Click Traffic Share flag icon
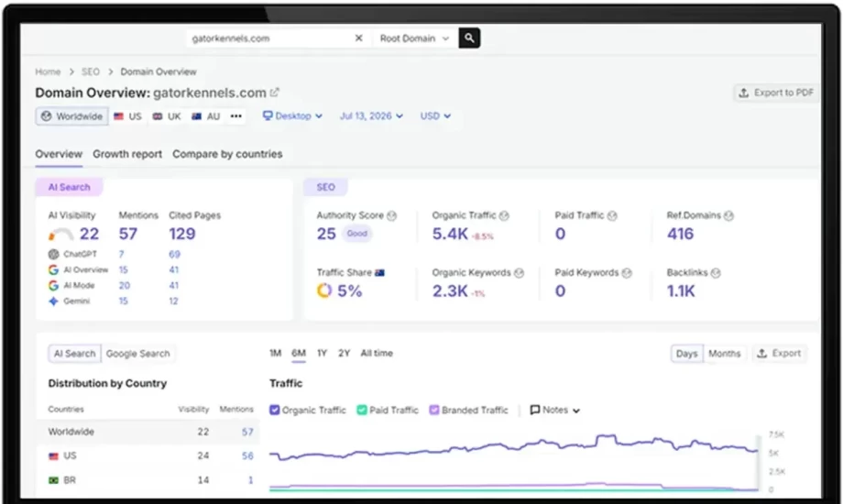Viewport: 843px width, 504px height. [x=379, y=273]
